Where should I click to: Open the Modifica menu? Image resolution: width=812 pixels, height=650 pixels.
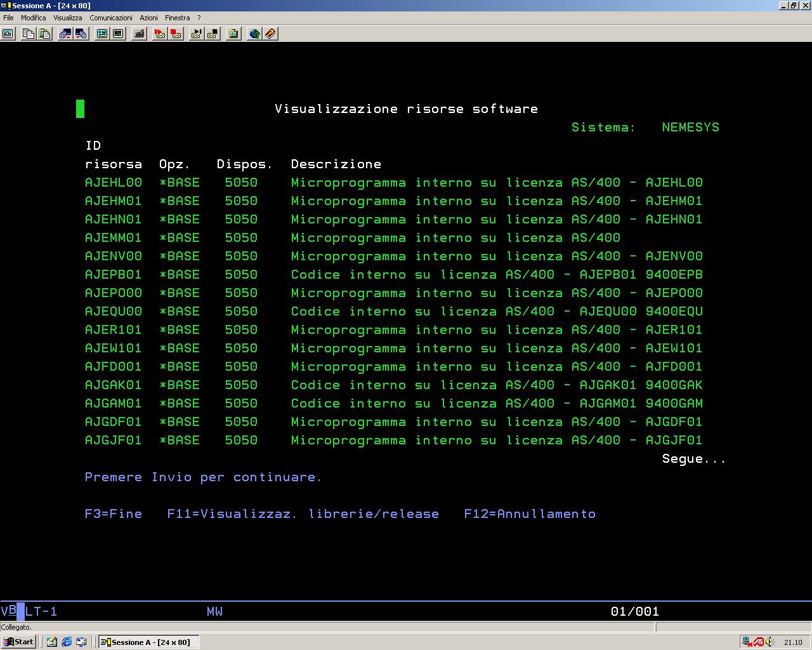pos(34,18)
